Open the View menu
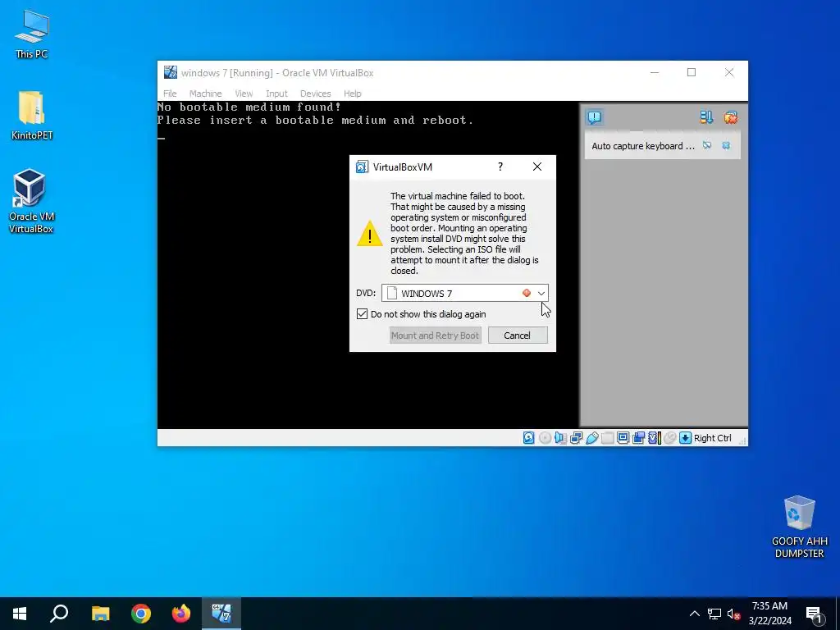This screenshot has height=630, width=840. coord(244,94)
